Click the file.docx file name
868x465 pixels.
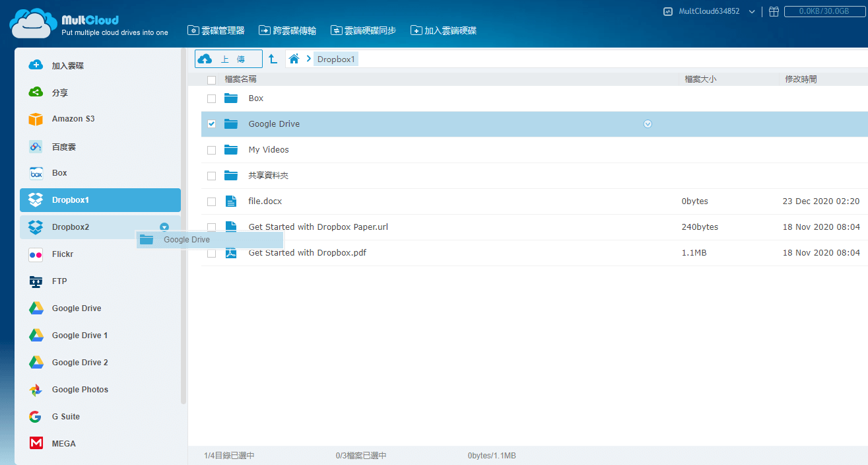[265, 201]
